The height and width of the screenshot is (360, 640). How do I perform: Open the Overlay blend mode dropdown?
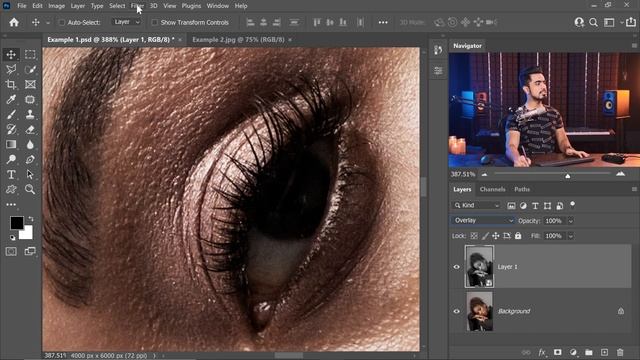point(483,220)
